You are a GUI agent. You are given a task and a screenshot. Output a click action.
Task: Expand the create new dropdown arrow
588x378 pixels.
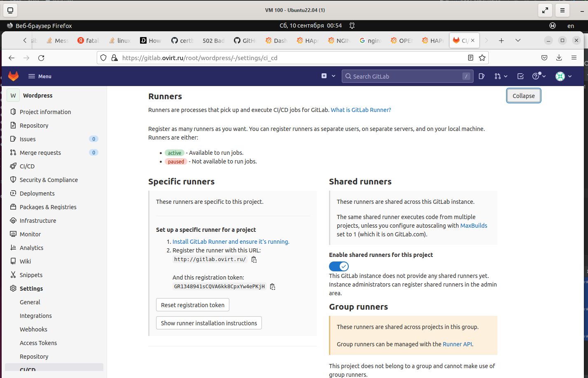pos(334,76)
